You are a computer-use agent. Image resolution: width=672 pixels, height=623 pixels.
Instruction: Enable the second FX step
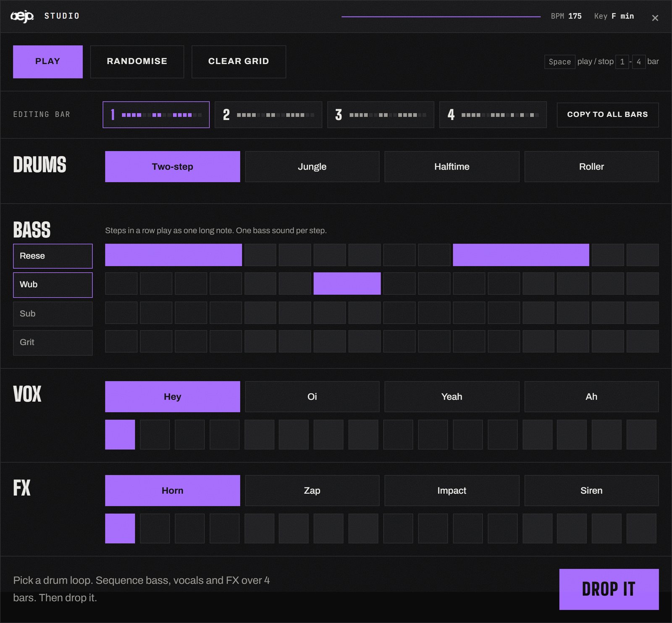[155, 529]
